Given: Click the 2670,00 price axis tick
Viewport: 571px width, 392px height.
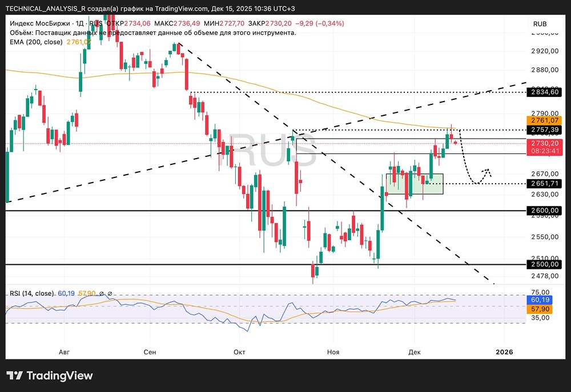Looking at the screenshot, I should click(x=545, y=174).
